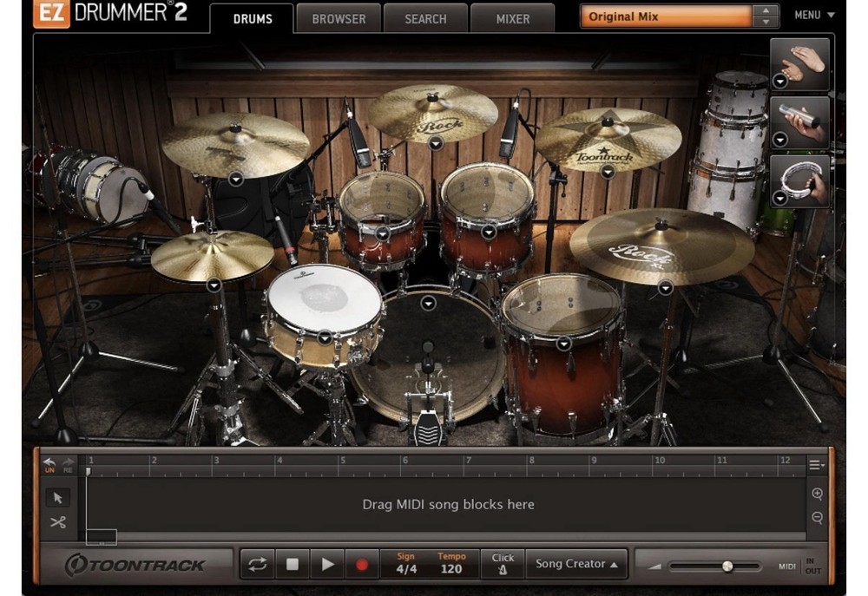Open the BROWSER tab

pyautogui.click(x=338, y=18)
